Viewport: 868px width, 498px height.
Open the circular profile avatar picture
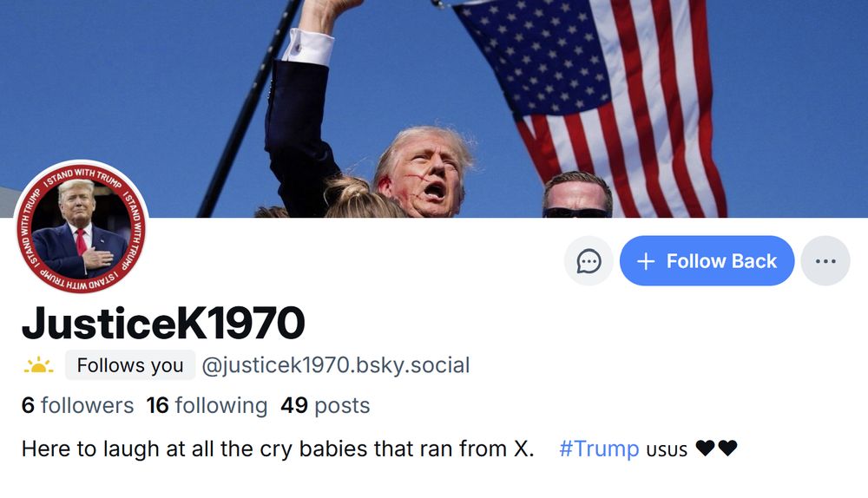pyautogui.click(x=81, y=226)
